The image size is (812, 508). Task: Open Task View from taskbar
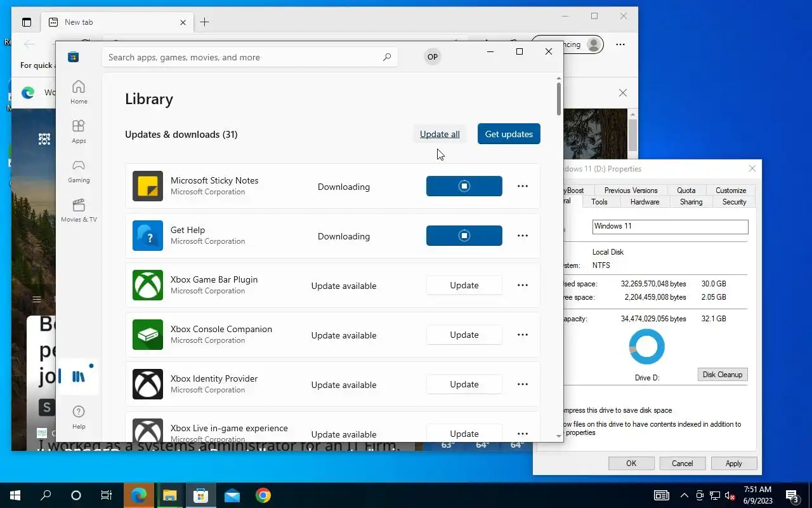tap(107, 495)
